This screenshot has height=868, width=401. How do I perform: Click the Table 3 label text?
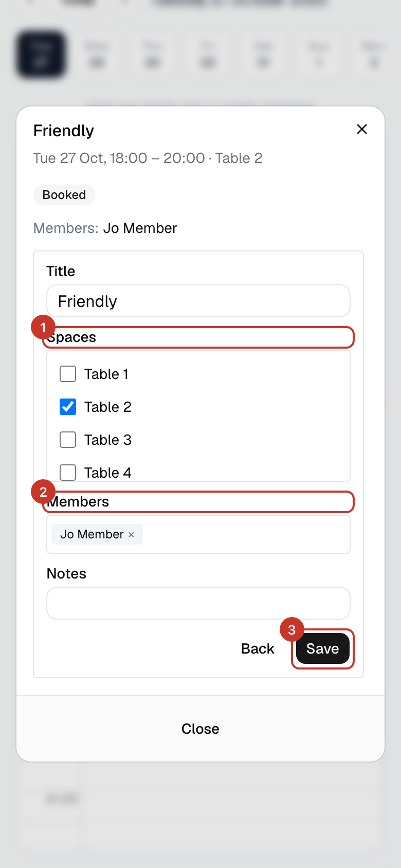pyautogui.click(x=108, y=440)
